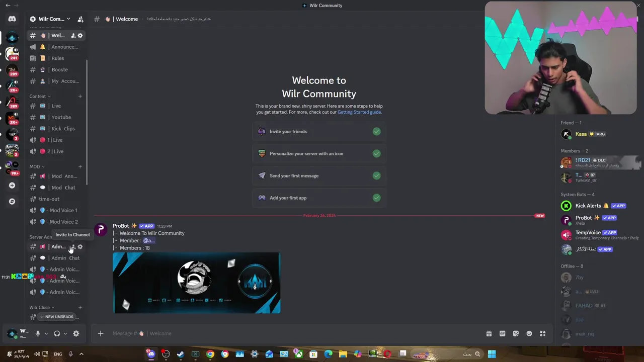Viewport: 644px width, 362px height.
Task: Collapse the MOD channel category
Action: tap(37, 166)
